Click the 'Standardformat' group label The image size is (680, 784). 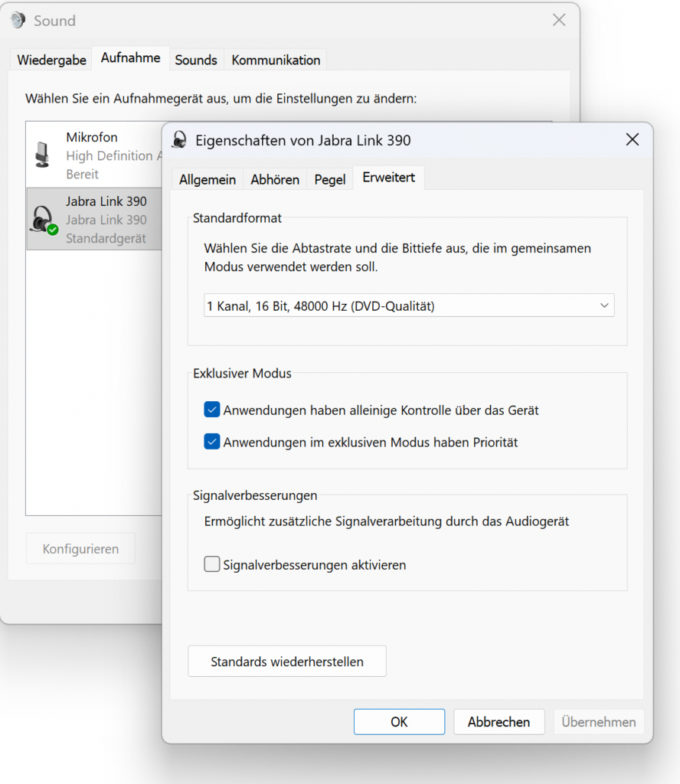click(237, 218)
